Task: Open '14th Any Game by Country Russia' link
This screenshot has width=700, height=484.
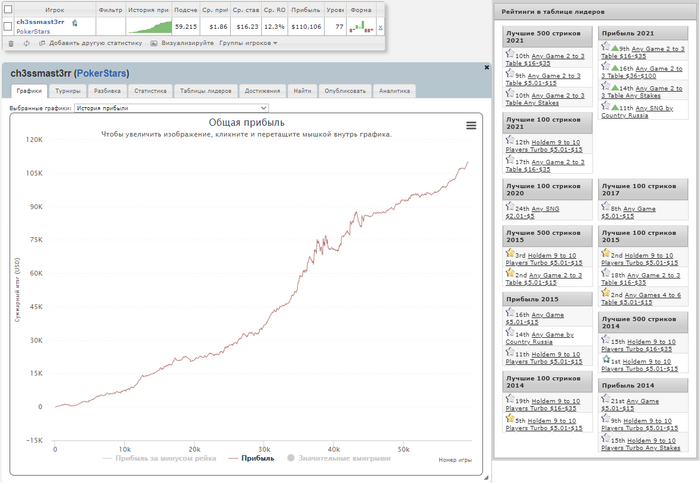Action: (539, 338)
